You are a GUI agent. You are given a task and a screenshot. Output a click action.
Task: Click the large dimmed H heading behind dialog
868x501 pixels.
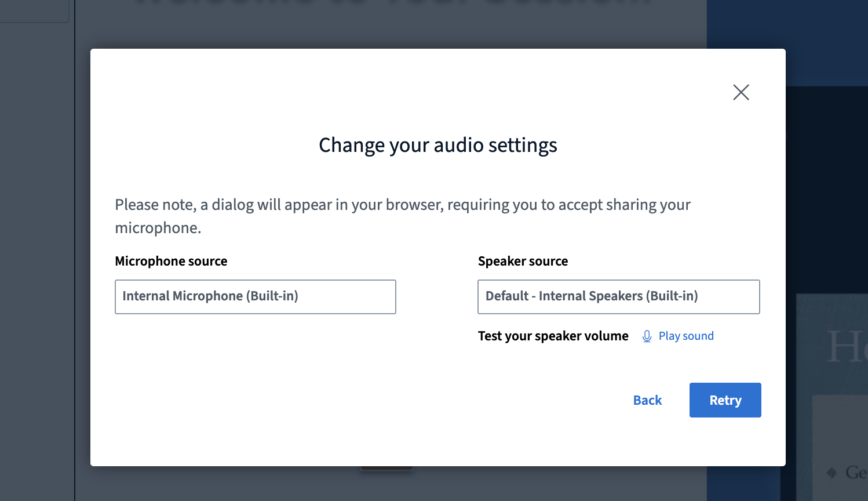coord(846,347)
